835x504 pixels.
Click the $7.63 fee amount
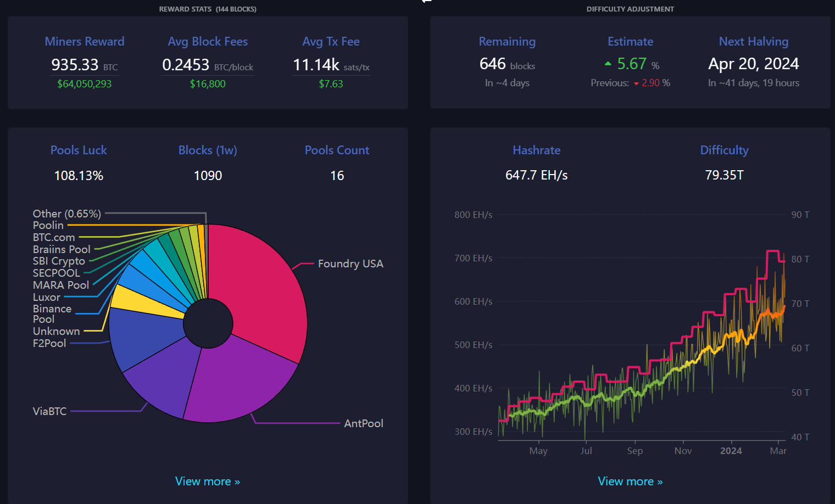331,84
